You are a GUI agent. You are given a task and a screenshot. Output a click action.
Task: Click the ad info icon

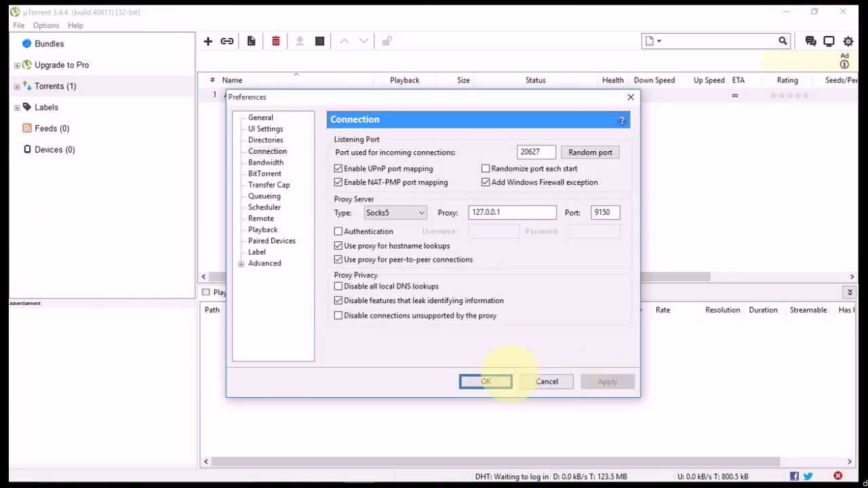click(x=844, y=64)
